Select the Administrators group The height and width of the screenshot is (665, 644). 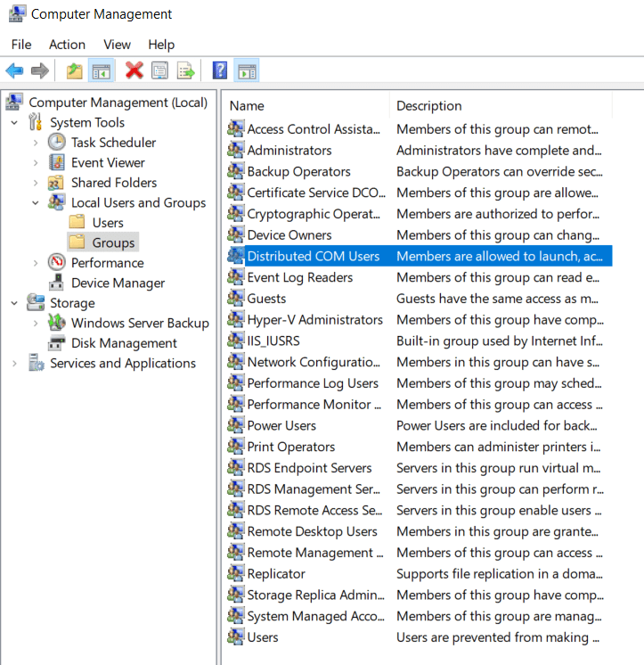pyautogui.click(x=289, y=151)
